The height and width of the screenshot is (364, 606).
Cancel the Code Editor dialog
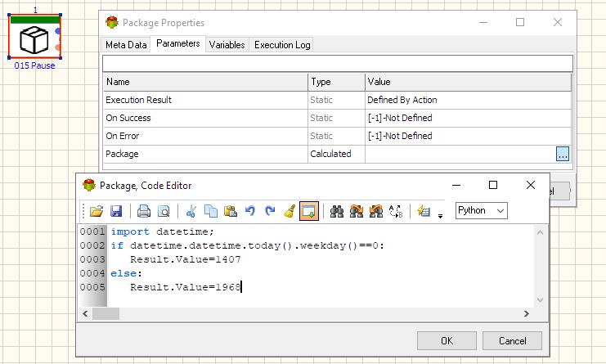(x=513, y=341)
